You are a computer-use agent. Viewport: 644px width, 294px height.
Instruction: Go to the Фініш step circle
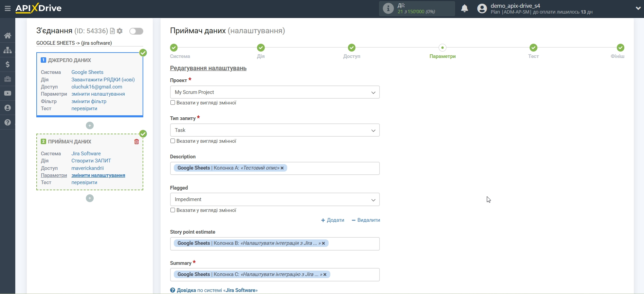coord(621,47)
